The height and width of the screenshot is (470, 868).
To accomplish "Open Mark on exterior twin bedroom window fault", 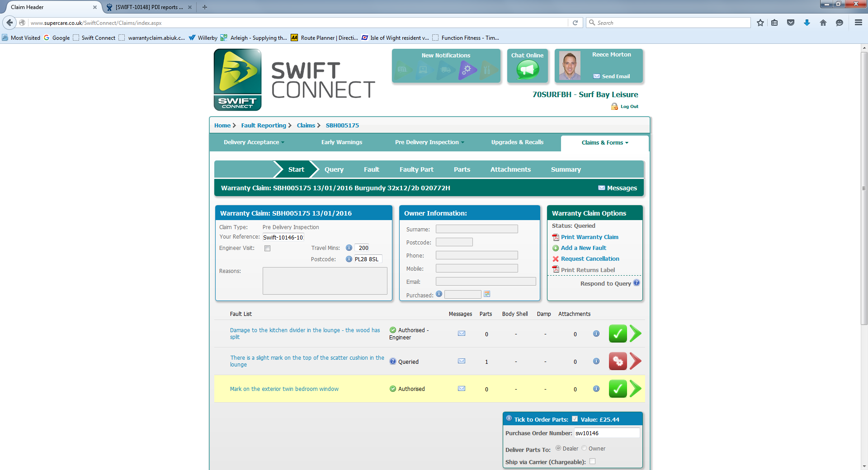I will (x=284, y=389).
